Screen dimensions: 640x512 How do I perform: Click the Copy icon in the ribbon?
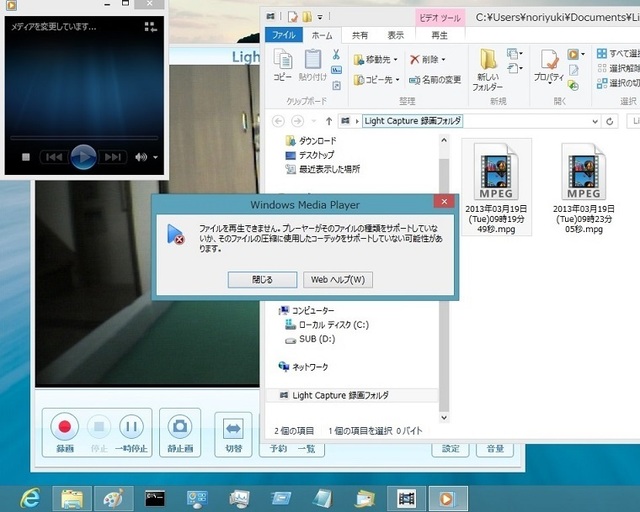283,65
